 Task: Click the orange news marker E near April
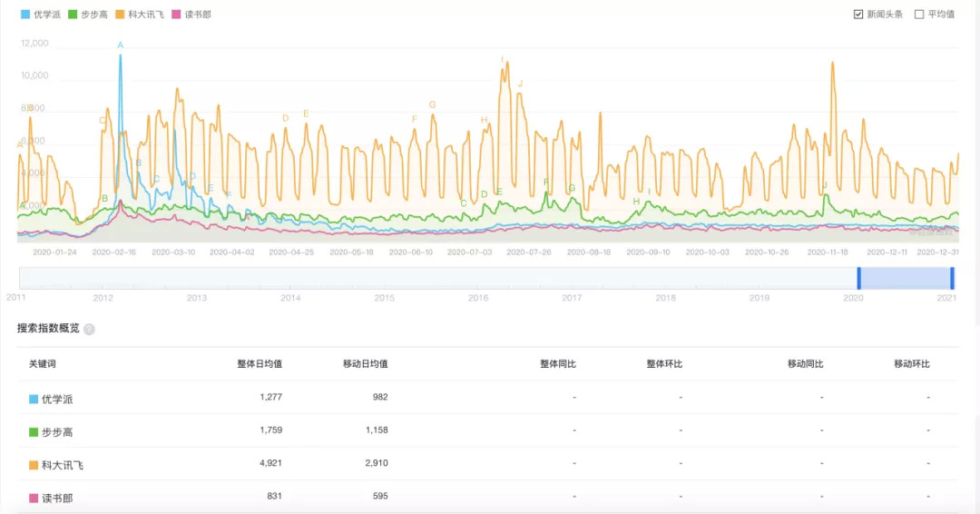[307, 114]
